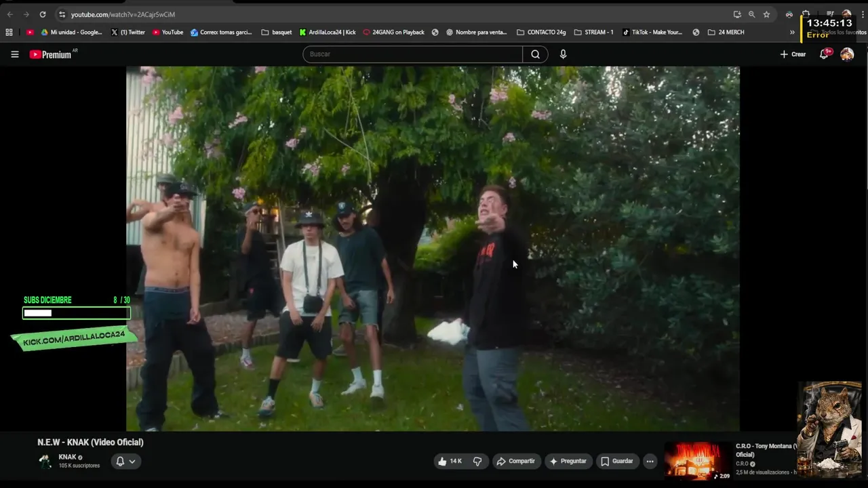868x488 pixels.
Task: Bookmark this page with the star
Action: [766, 14]
